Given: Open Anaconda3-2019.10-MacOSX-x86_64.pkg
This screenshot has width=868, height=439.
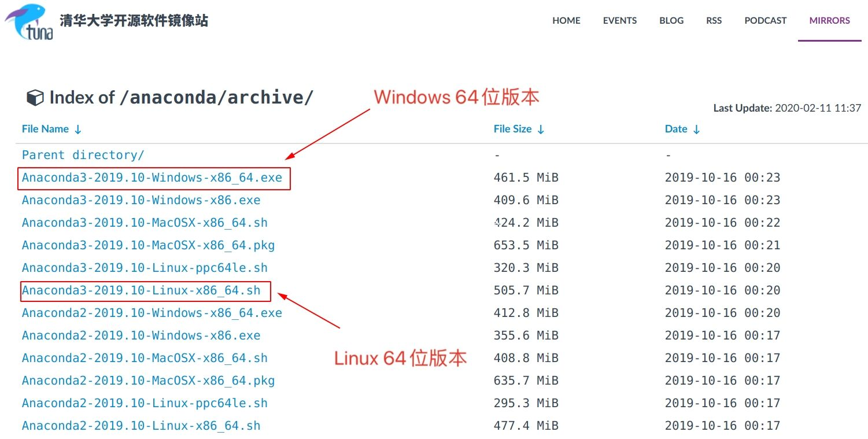Looking at the screenshot, I should point(148,245).
